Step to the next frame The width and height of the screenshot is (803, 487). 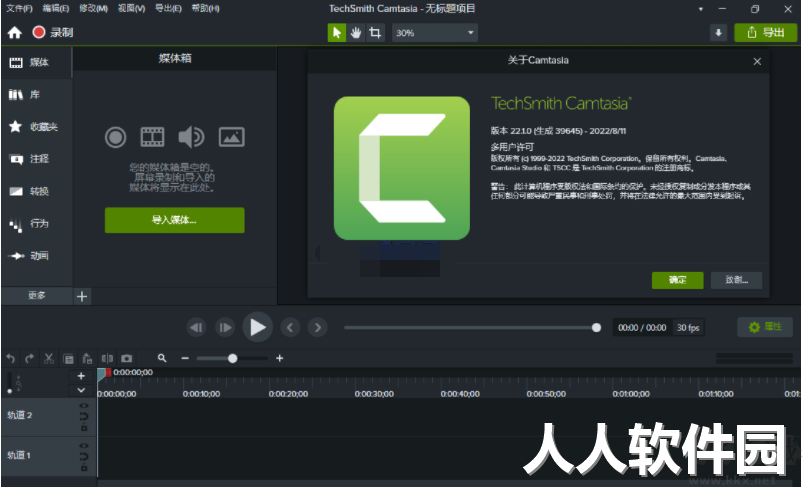pyautogui.click(x=225, y=328)
